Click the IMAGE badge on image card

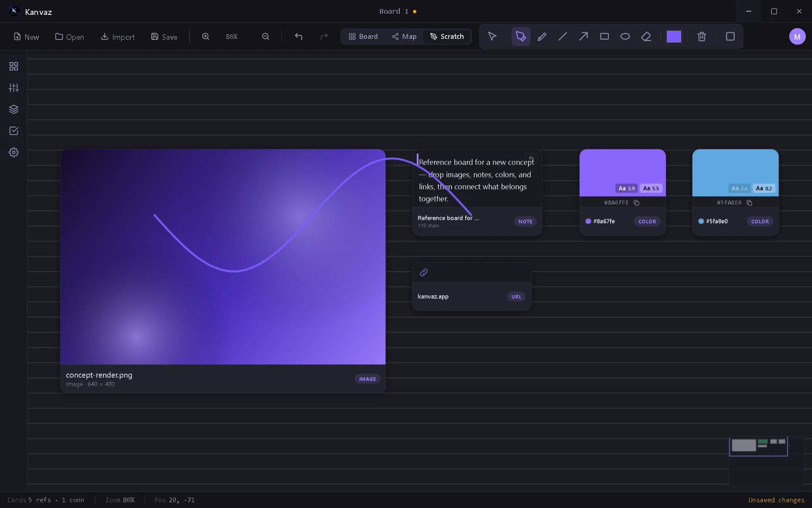click(367, 379)
